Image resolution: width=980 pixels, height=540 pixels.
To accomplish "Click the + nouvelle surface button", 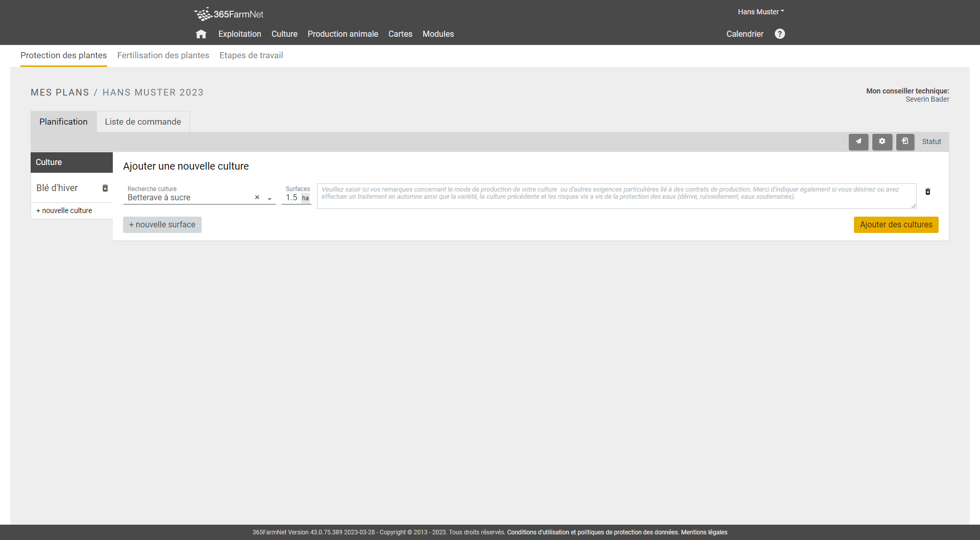I will 162,225.
